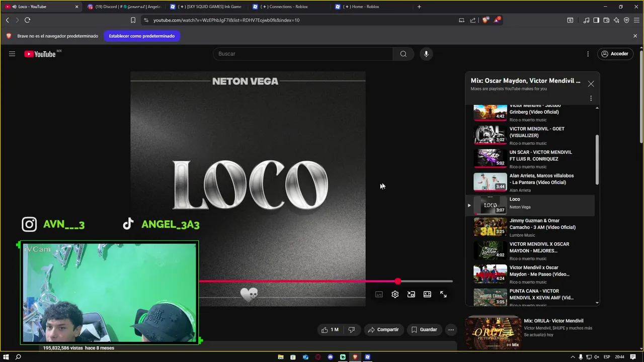Close the Mix playlist panel

591,84
